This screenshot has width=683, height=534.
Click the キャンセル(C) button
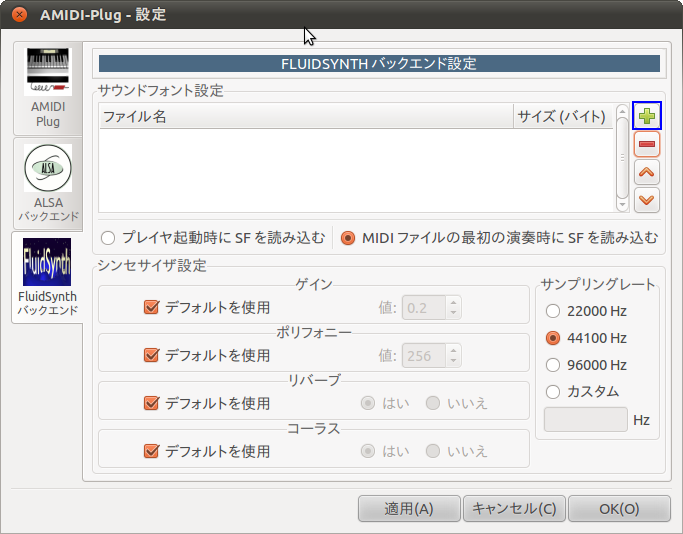(x=514, y=508)
